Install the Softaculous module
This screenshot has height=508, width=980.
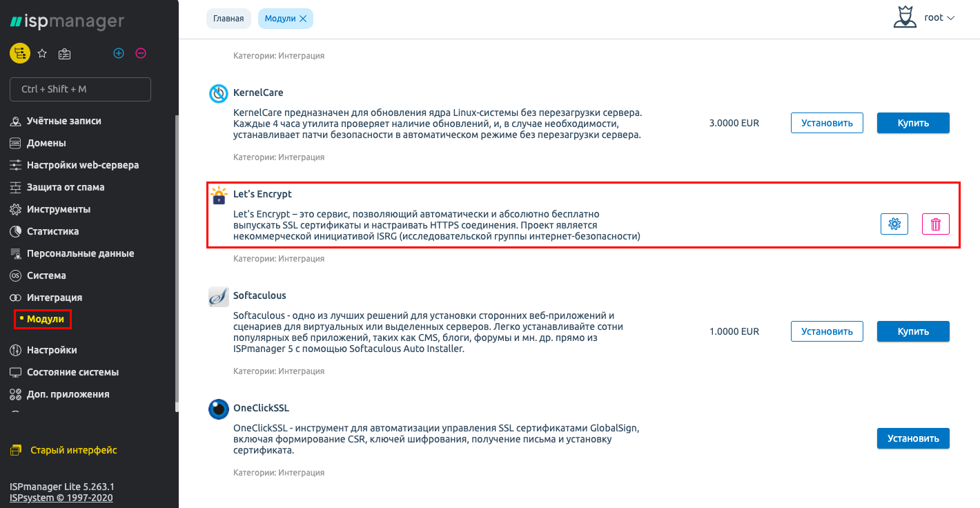pos(827,331)
